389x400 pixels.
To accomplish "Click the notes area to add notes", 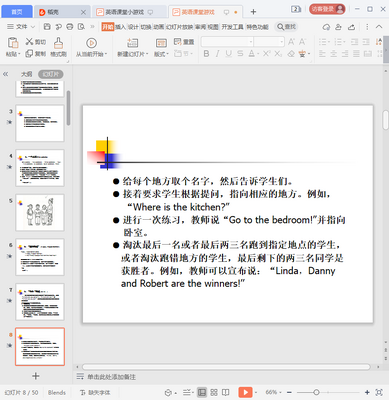I will pyautogui.click(x=111, y=377).
